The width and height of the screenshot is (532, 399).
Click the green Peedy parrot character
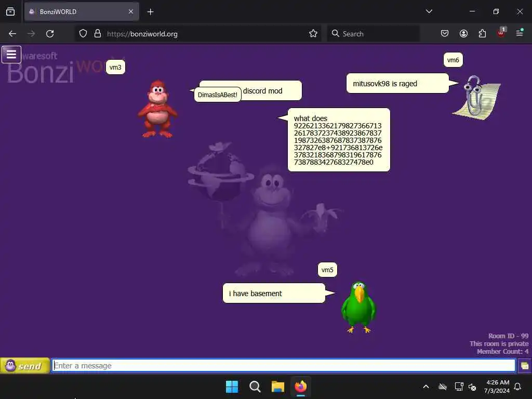[x=358, y=307]
